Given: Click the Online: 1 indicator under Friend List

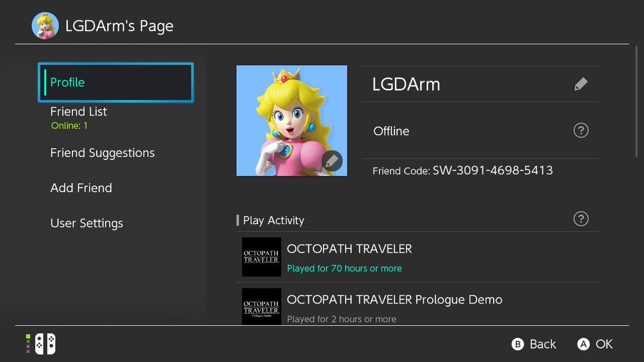Looking at the screenshot, I should point(69,125).
